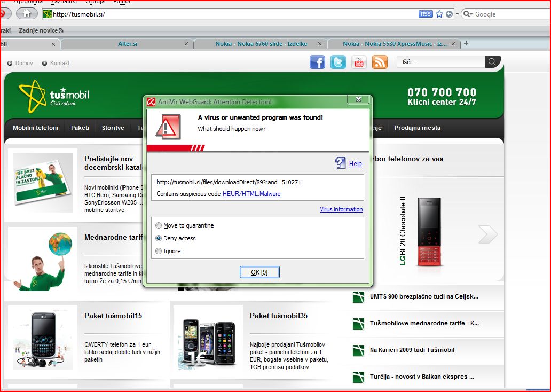Open a new browser tab with plus
Image resolution: width=551 pixels, height=392 pixels.
coord(466,43)
